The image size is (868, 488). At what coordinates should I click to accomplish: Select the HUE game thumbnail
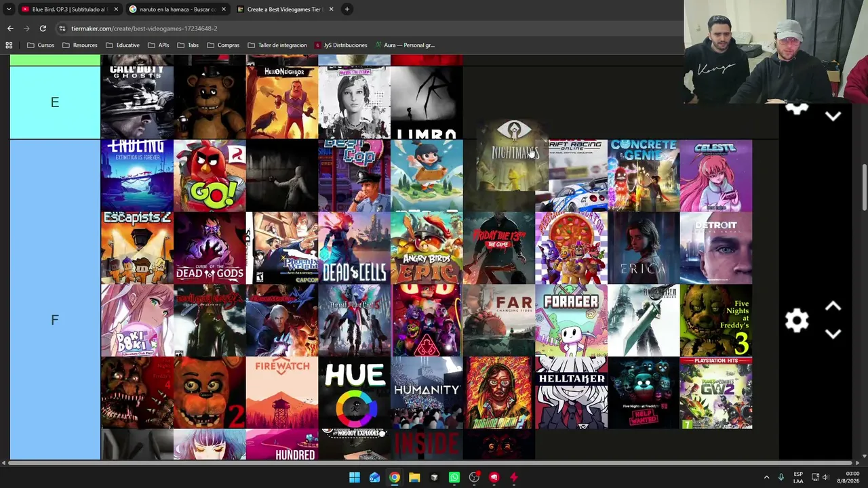(354, 393)
